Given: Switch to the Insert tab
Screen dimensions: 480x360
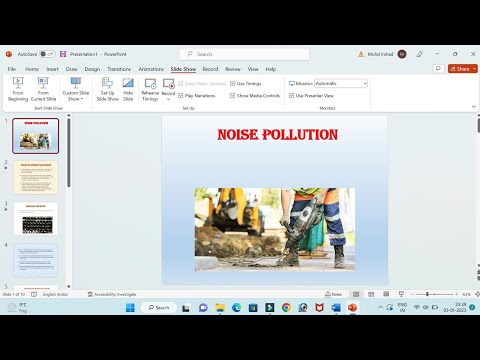Looking at the screenshot, I should [x=52, y=69].
